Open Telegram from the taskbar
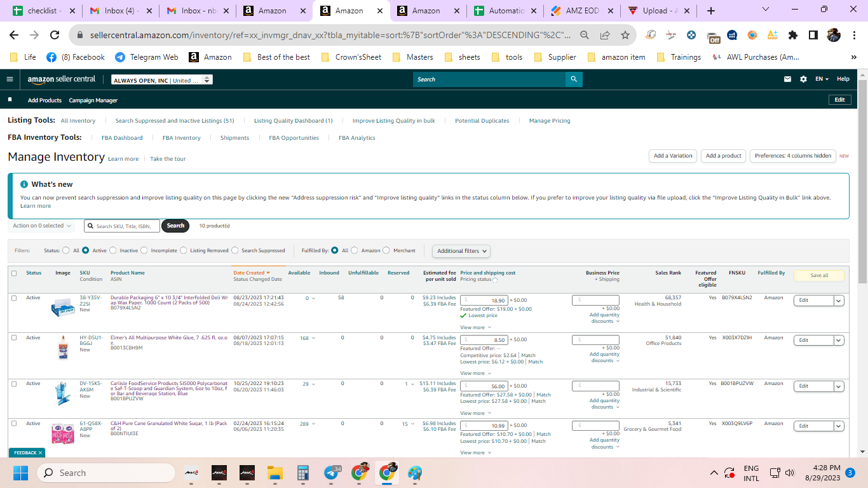Image resolution: width=868 pixels, height=488 pixels. coord(332,473)
